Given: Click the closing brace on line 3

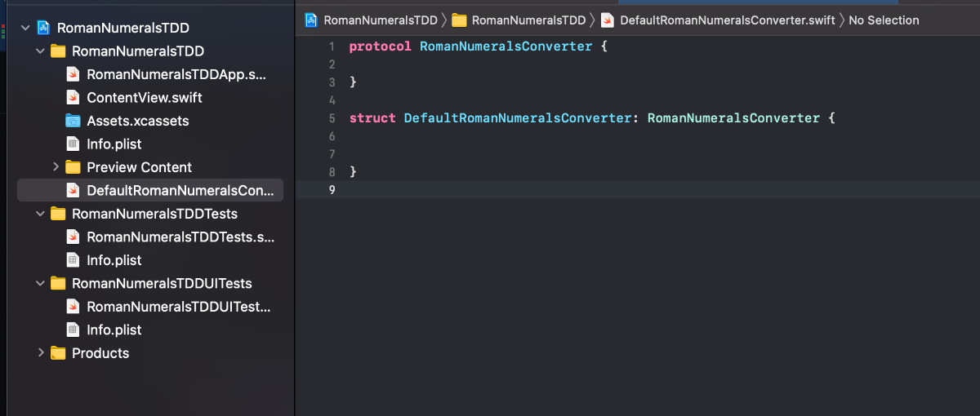Looking at the screenshot, I should [x=353, y=82].
